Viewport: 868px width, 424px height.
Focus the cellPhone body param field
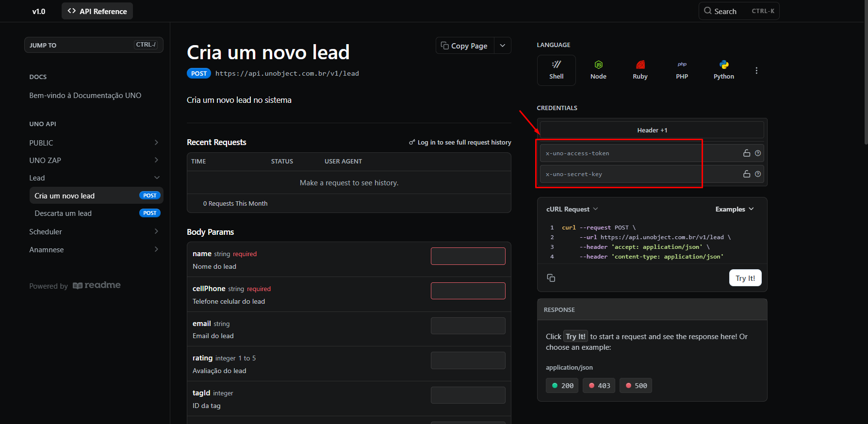pos(468,291)
